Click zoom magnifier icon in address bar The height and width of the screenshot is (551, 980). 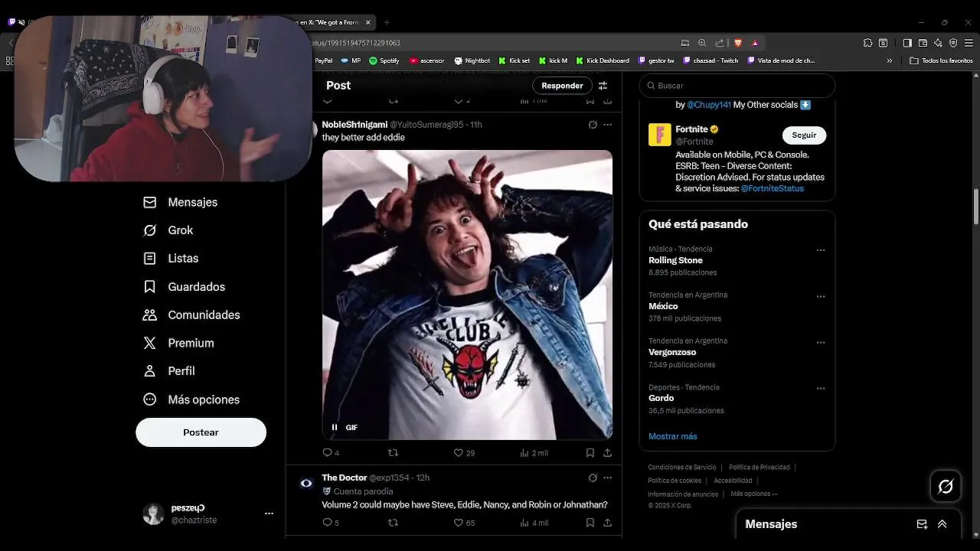point(702,43)
